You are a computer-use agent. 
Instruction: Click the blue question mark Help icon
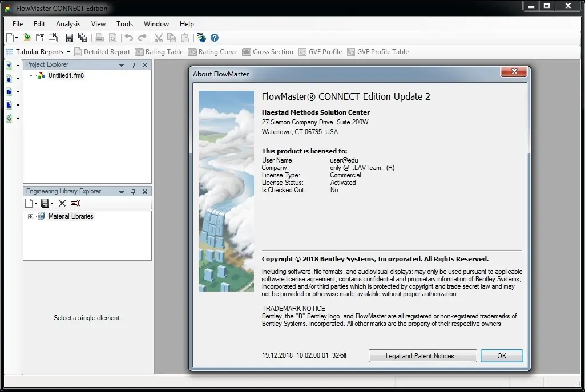pos(215,38)
